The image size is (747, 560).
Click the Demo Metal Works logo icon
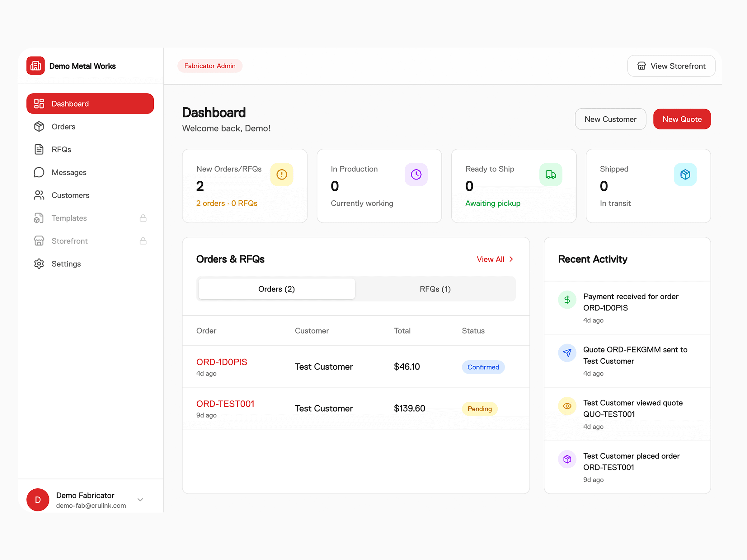point(35,66)
